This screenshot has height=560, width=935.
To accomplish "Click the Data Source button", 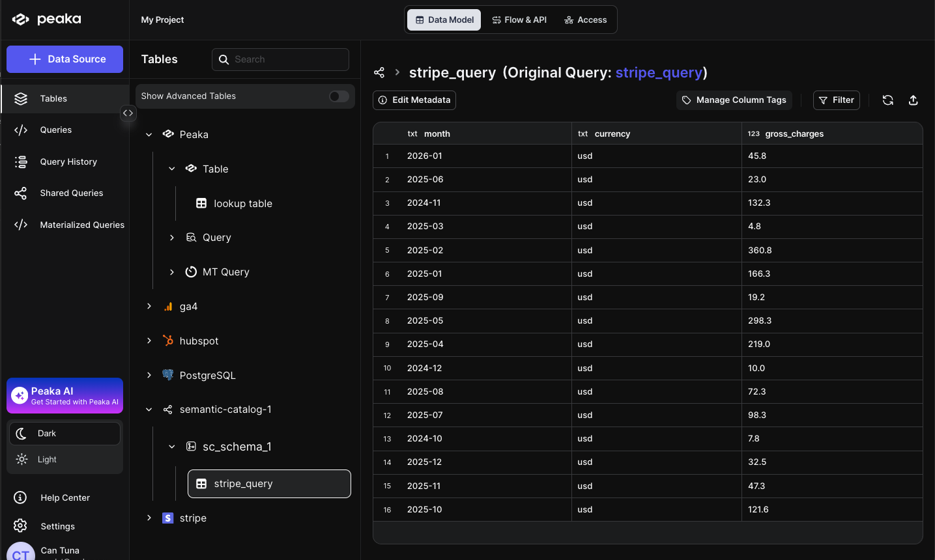I will (x=65, y=59).
